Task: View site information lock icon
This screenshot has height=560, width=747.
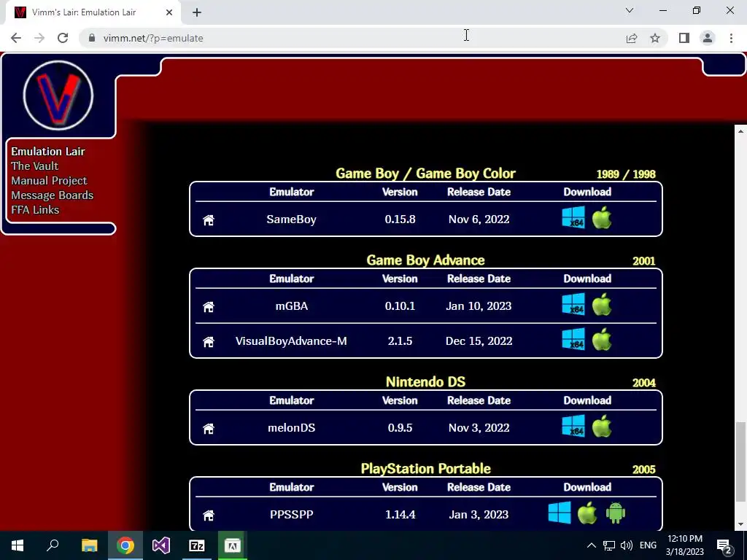Action: click(x=92, y=38)
